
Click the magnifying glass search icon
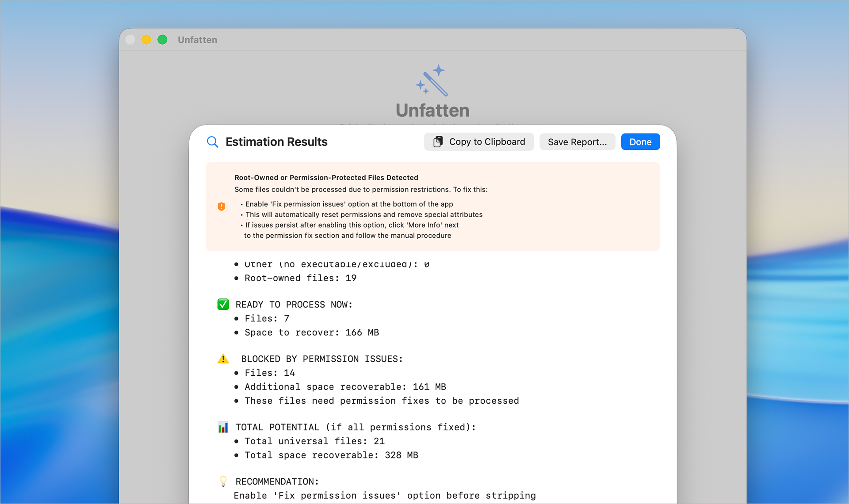tap(212, 142)
